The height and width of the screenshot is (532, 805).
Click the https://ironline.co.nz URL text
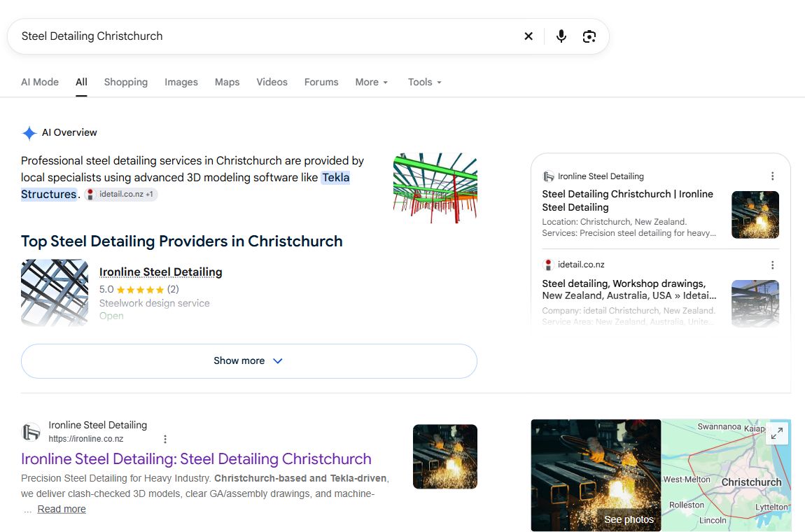(x=85, y=439)
